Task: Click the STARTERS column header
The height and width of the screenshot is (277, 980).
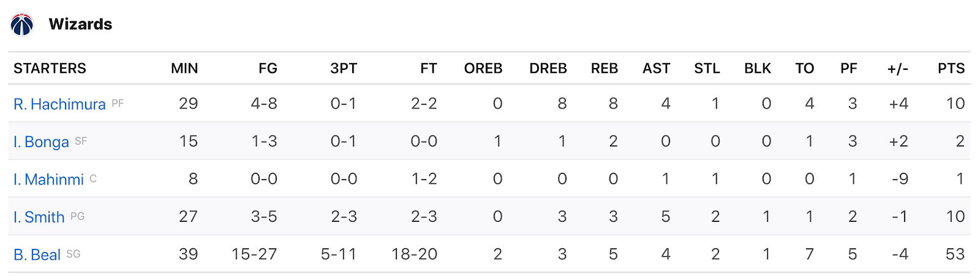Action: coord(50,68)
